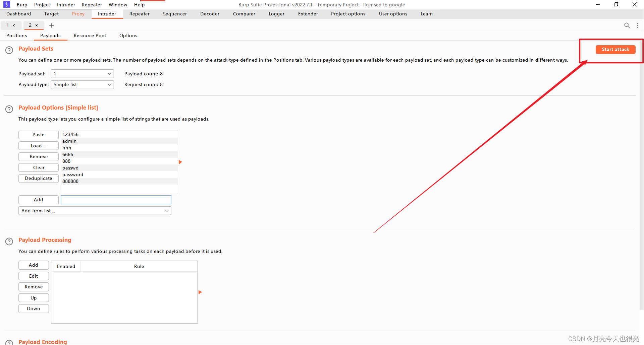
Task: Select payload entry admin
Action: (119, 141)
